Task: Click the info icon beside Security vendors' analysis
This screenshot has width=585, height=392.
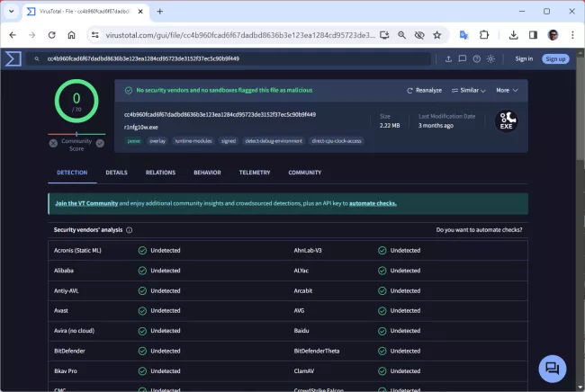Action: click(129, 230)
